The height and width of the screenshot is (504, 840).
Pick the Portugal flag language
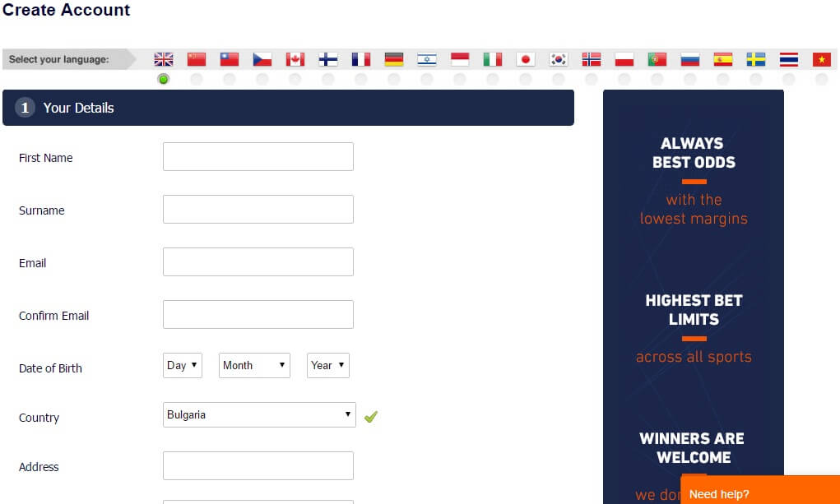coord(657,59)
